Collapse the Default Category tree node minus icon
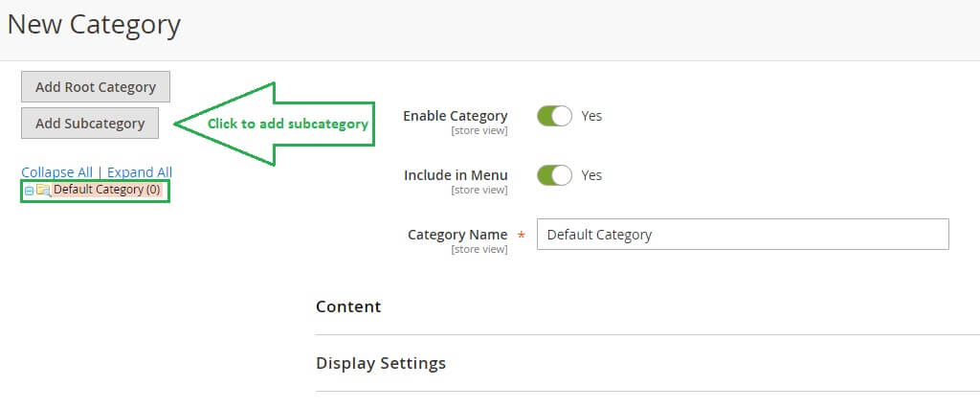 (29, 191)
